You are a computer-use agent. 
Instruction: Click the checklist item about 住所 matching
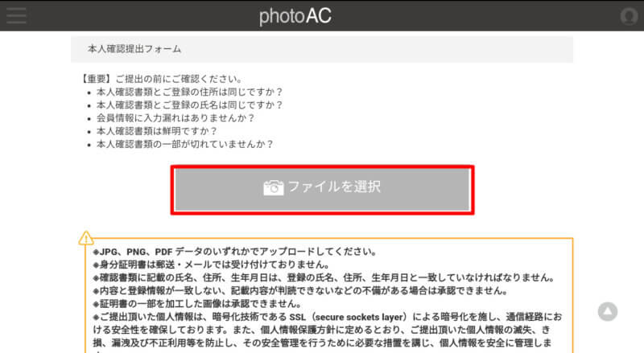190,92
